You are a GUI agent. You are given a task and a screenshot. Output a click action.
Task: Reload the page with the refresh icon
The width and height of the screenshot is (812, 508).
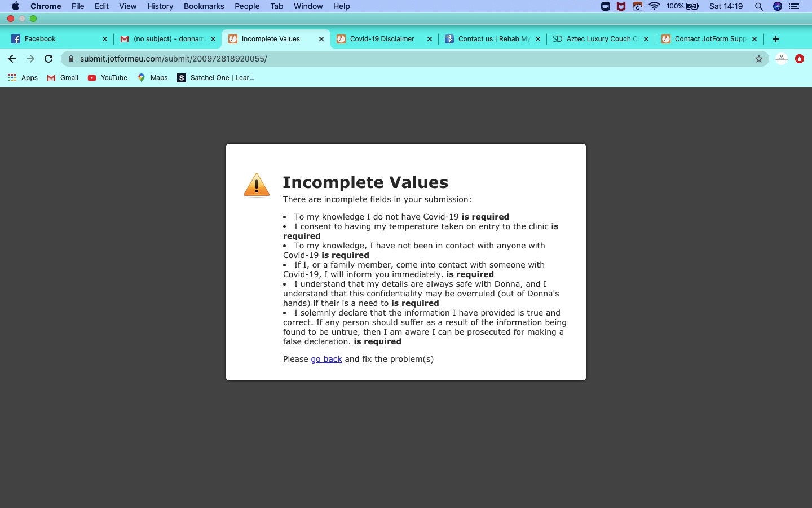click(x=48, y=59)
